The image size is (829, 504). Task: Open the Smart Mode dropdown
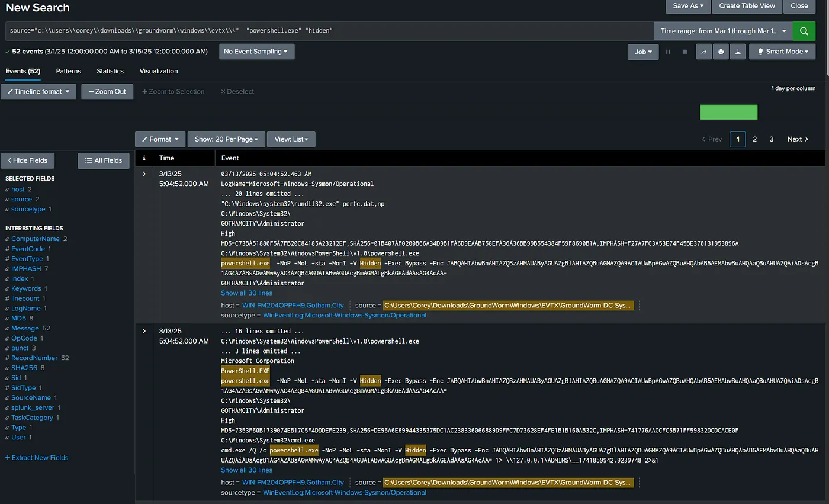click(x=782, y=52)
